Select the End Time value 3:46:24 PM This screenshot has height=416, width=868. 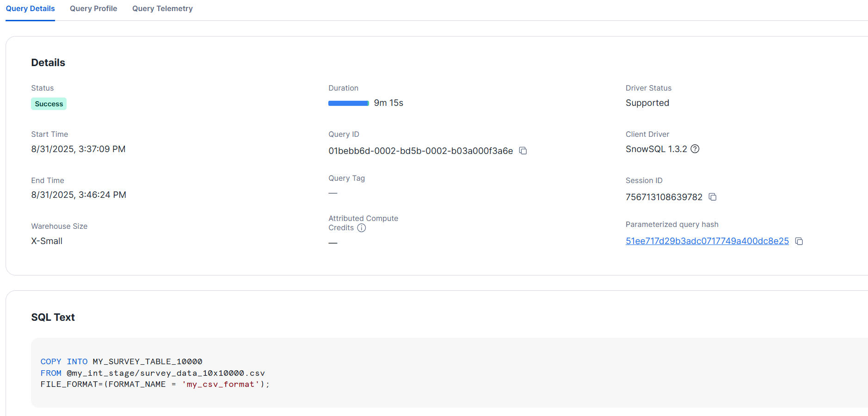point(102,195)
